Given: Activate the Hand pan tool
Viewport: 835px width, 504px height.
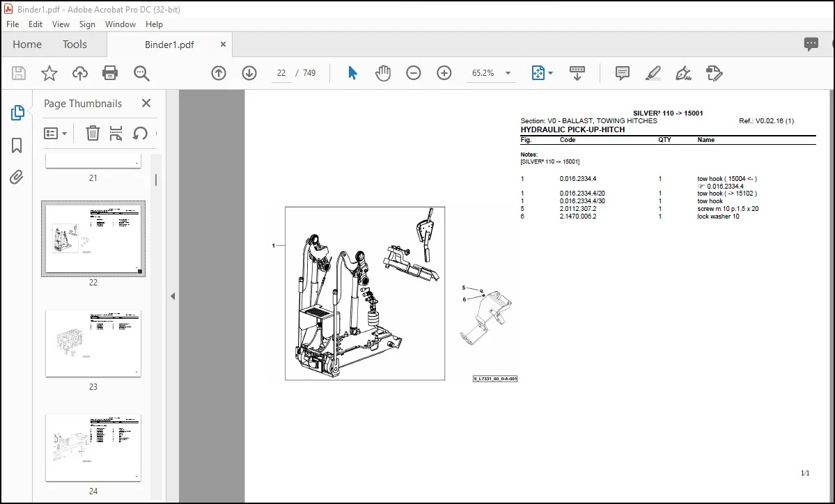Looking at the screenshot, I should (383, 73).
